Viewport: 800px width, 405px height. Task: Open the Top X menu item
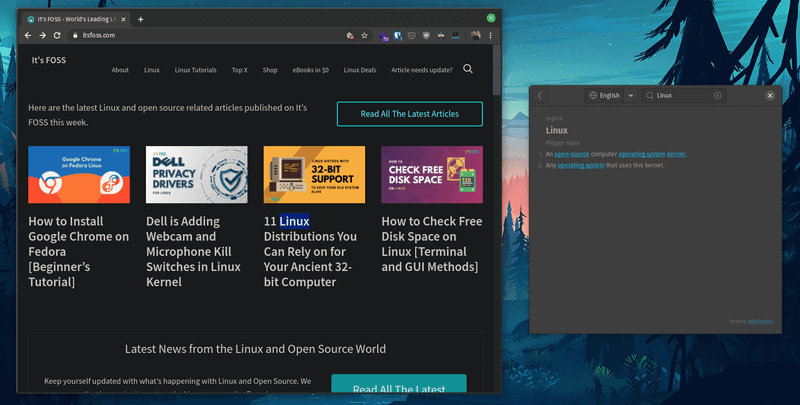[239, 70]
